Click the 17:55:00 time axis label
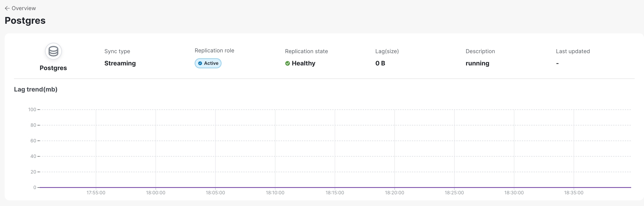This screenshot has width=644, height=206. coord(96,193)
